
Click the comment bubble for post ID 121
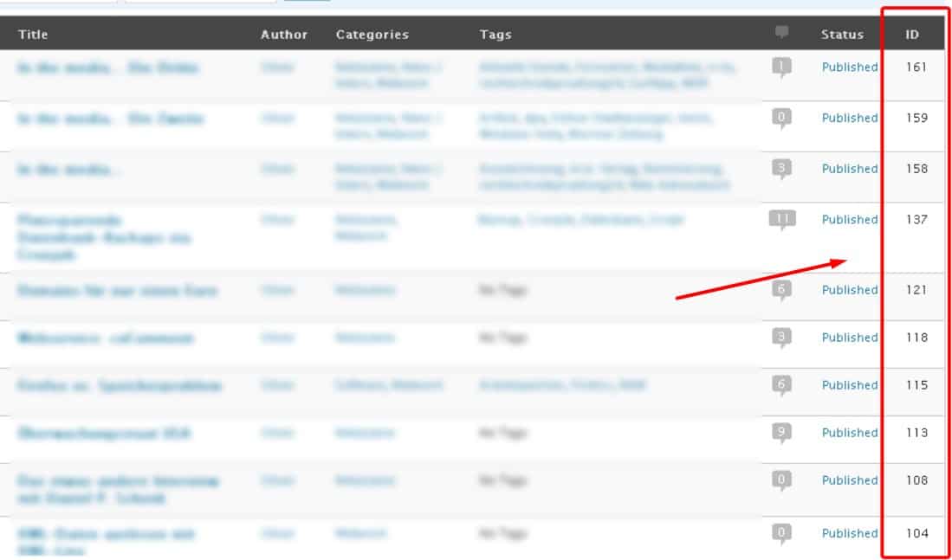click(782, 291)
